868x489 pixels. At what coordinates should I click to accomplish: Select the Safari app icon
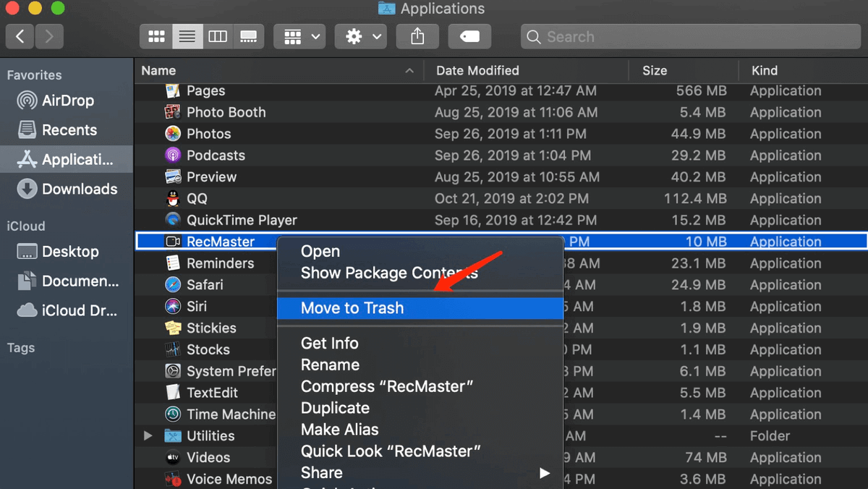tap(172, 285)
